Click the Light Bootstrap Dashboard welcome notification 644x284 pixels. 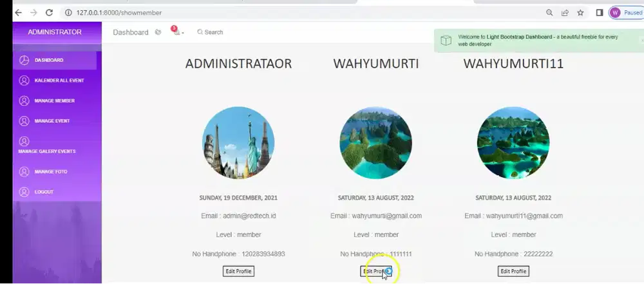(539, 41)
